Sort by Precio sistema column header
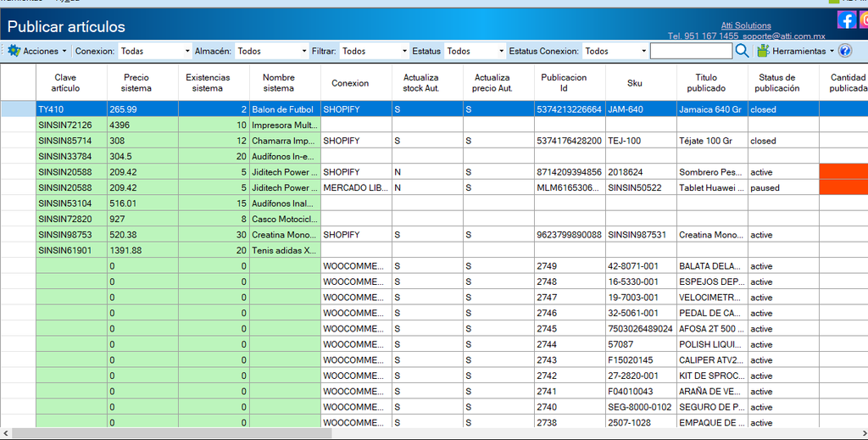The image size is (868, 440). (x=142, y=82)
